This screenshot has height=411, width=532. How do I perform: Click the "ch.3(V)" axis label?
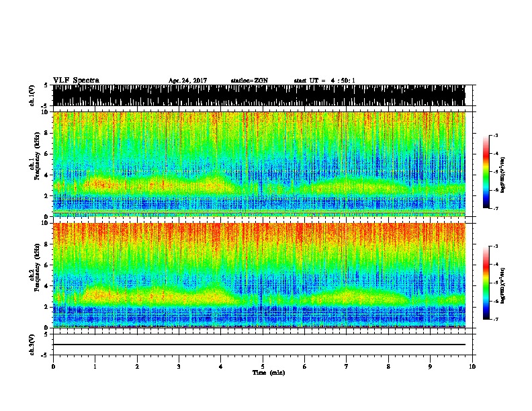click(x=32, y=345)
